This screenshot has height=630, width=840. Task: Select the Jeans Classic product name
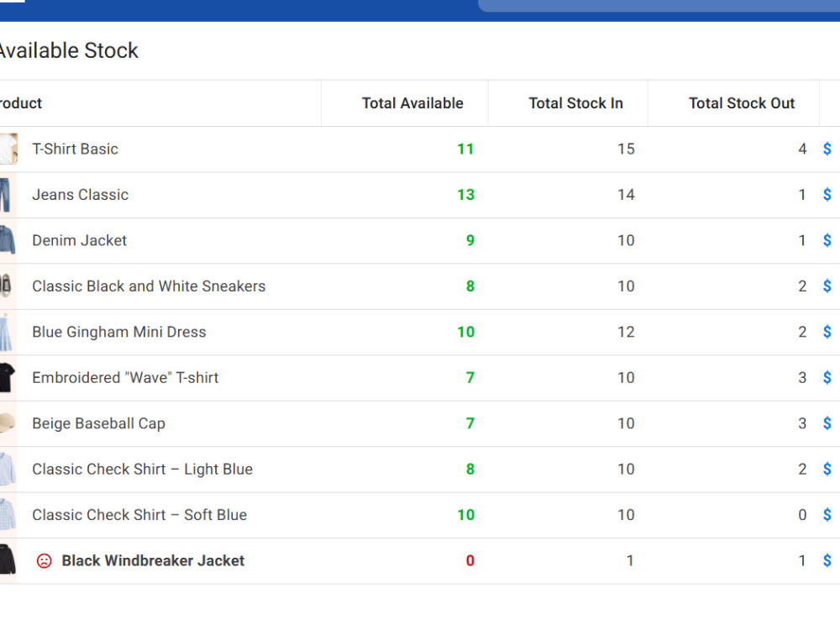coord(81,195)
